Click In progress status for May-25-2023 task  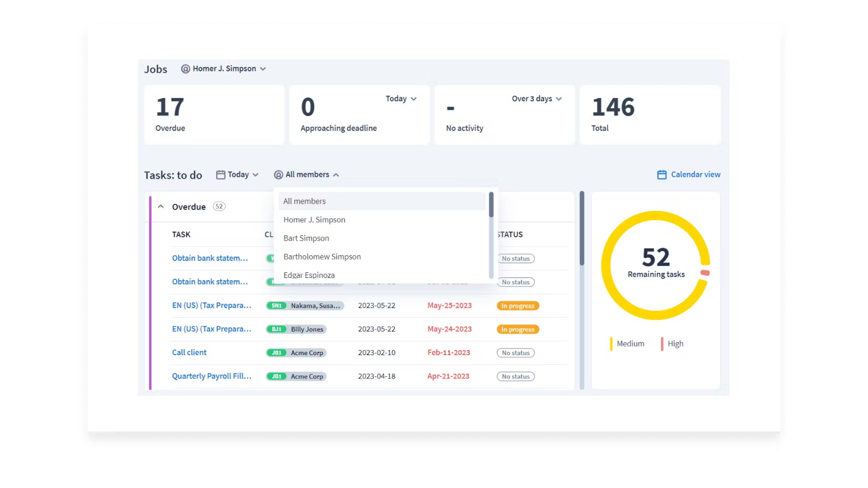[x=518, y=306]
